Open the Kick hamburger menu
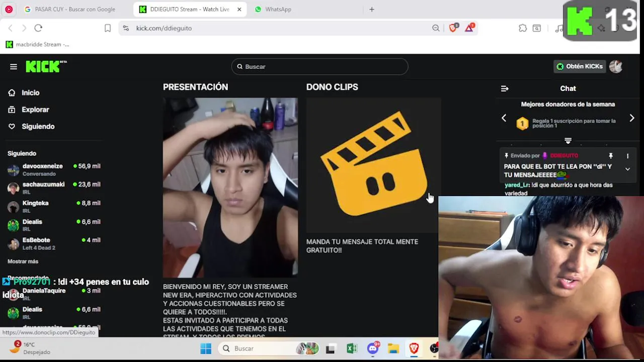644x362 pixels. (14, 66)
